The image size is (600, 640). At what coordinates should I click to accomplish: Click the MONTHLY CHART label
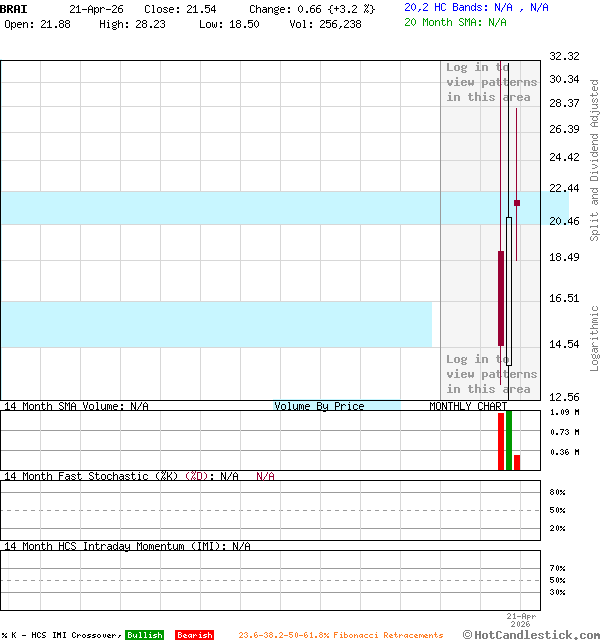click(x=468, y=406)
